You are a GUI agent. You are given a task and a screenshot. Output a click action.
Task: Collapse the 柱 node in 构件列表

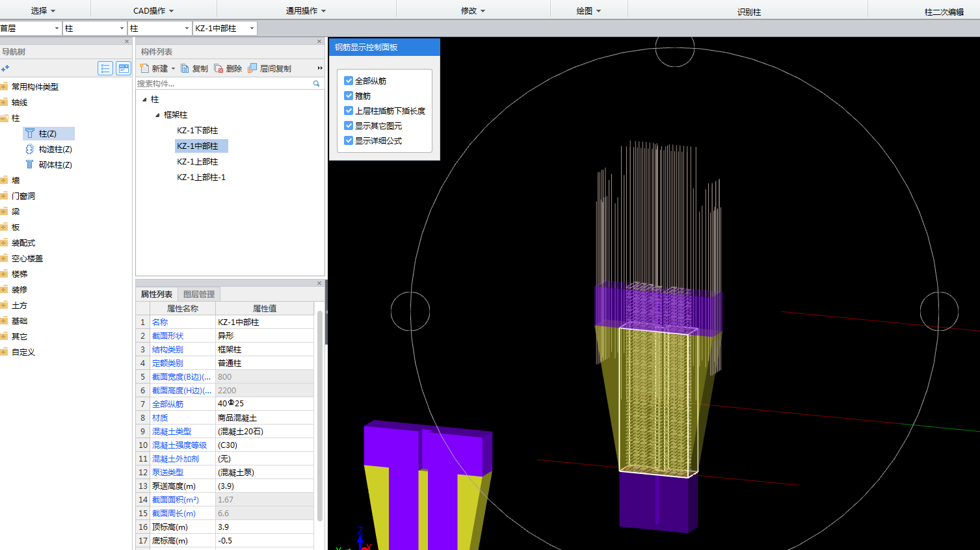pos(144,99)
